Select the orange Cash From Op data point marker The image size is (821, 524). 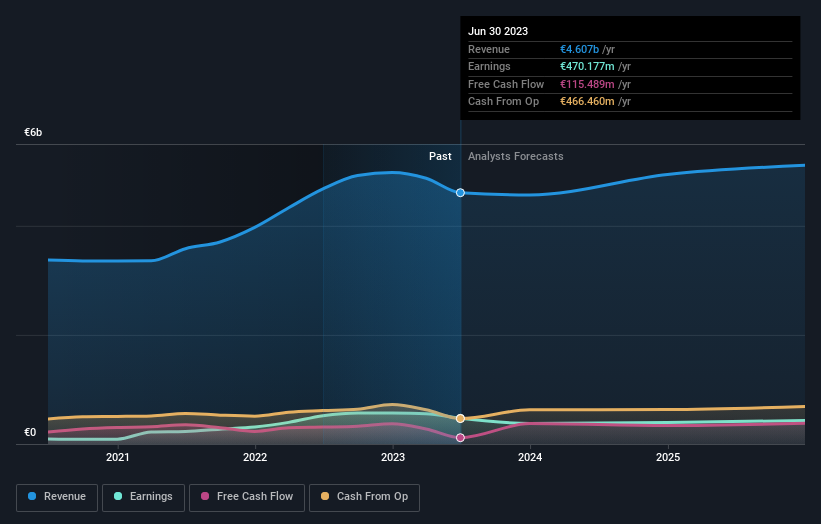click(460, 419)
